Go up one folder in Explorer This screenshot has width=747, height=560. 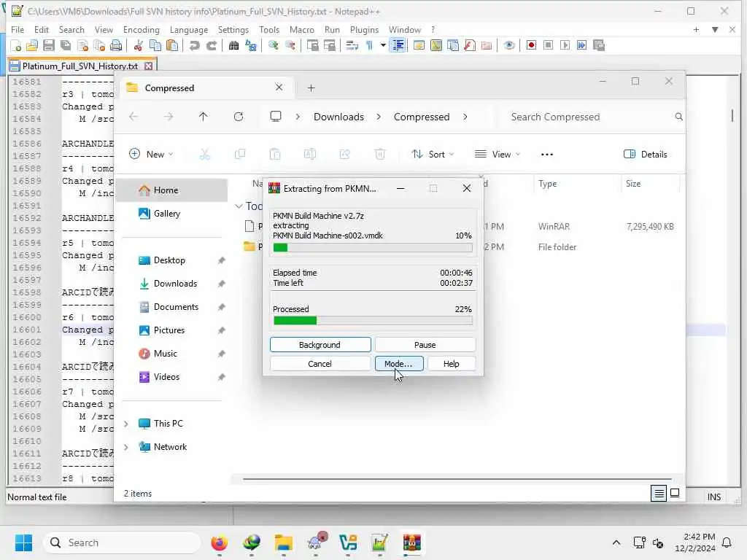[x=203, y=117]
